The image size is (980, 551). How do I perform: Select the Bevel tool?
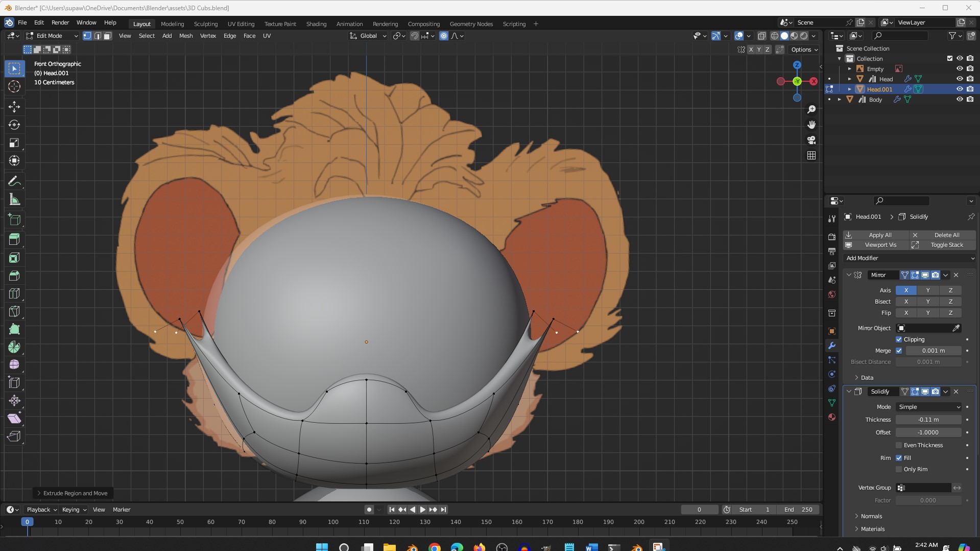(x=14, y=275)
